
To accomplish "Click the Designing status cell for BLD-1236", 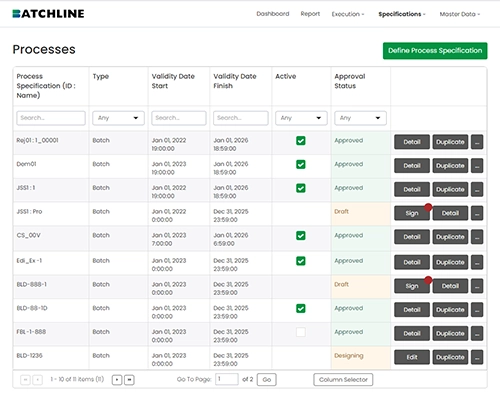I will click(361, 358).
